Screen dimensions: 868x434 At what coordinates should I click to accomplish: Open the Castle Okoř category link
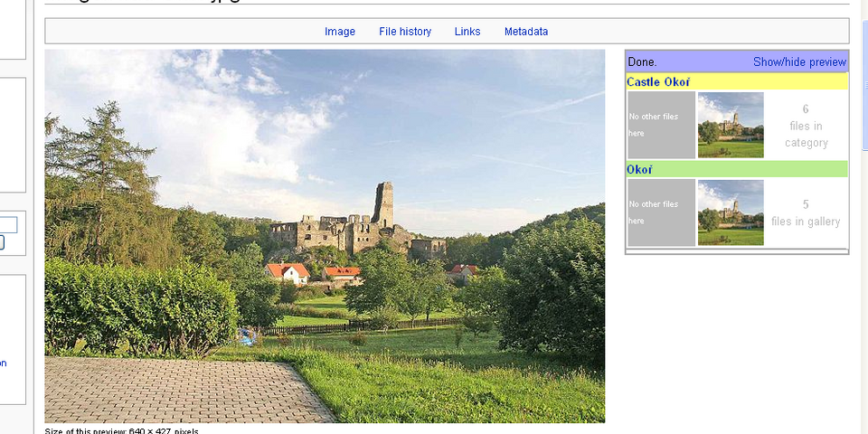click(x=657, y=82)
